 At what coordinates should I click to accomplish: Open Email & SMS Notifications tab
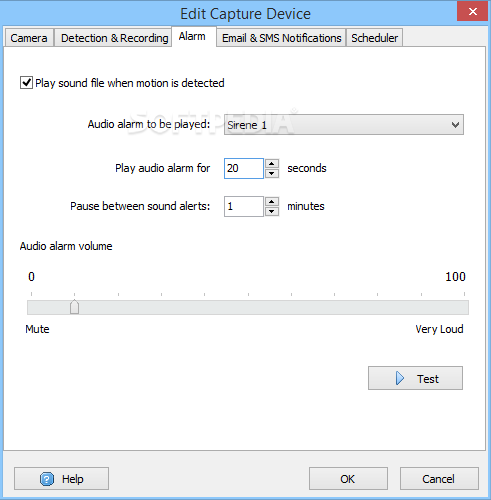tap(281, 38)
